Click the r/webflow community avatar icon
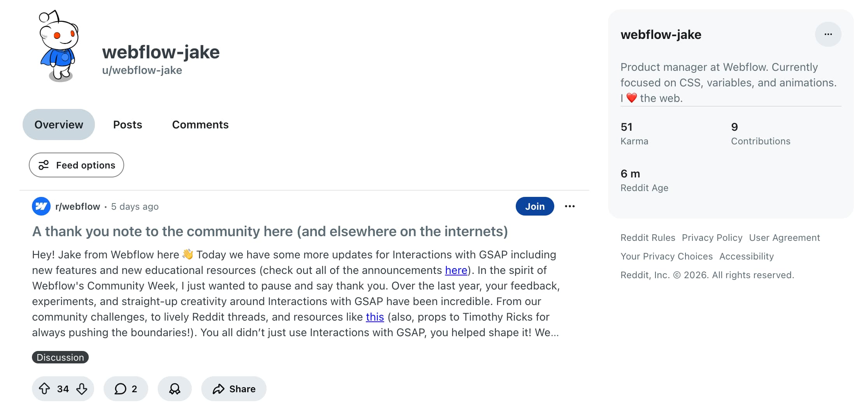Screen dimensions: 868x407 41,206
